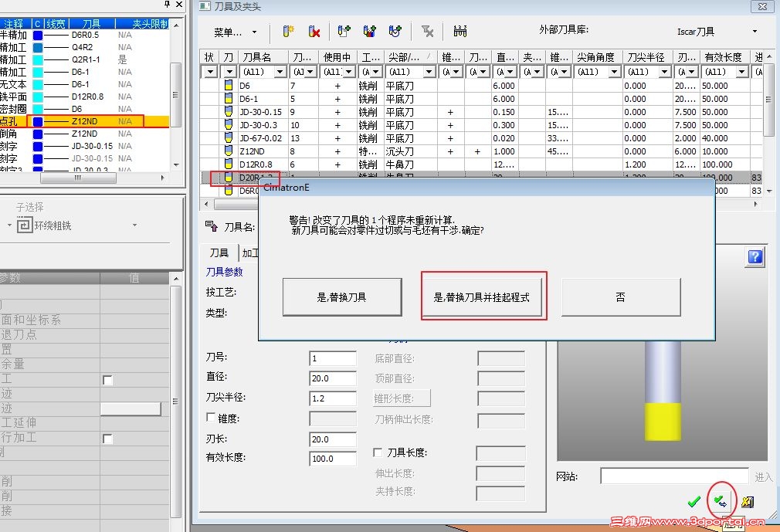Toggle the 锥度 checkbox
Image resolution: width=780 pixels, height=532 pixels.
(211, 418)
